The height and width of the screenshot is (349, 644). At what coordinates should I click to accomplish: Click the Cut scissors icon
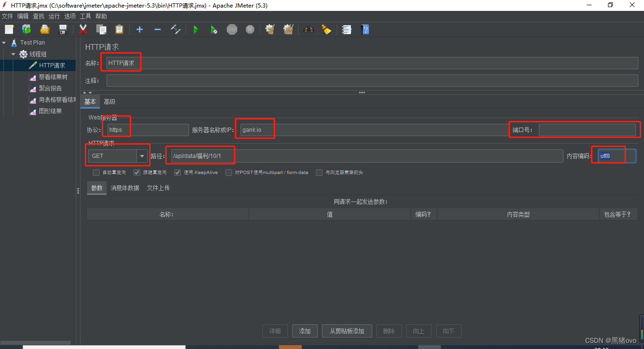pyautogui.click(x=83, y=29)
